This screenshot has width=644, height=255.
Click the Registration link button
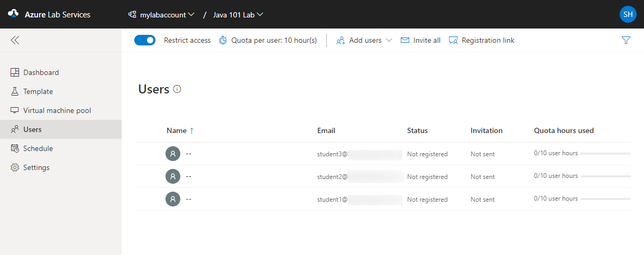[x=481, y=40]
